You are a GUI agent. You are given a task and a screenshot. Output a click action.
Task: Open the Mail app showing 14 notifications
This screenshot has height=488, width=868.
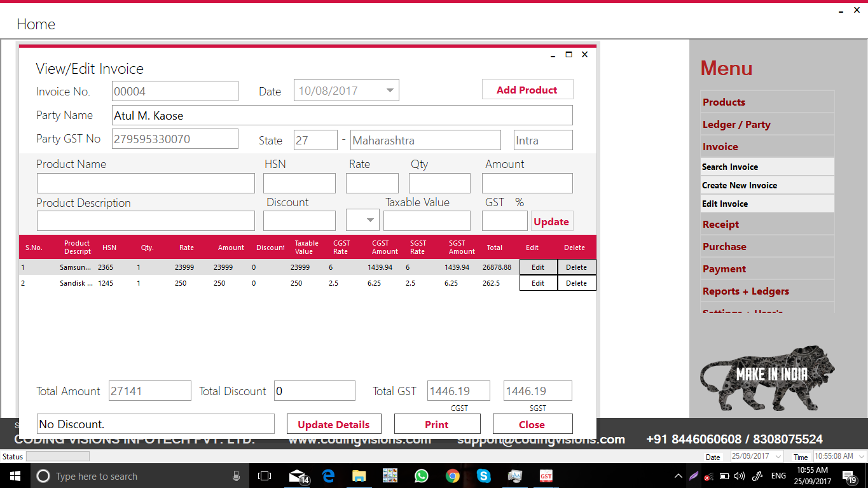tap(297, 476)
